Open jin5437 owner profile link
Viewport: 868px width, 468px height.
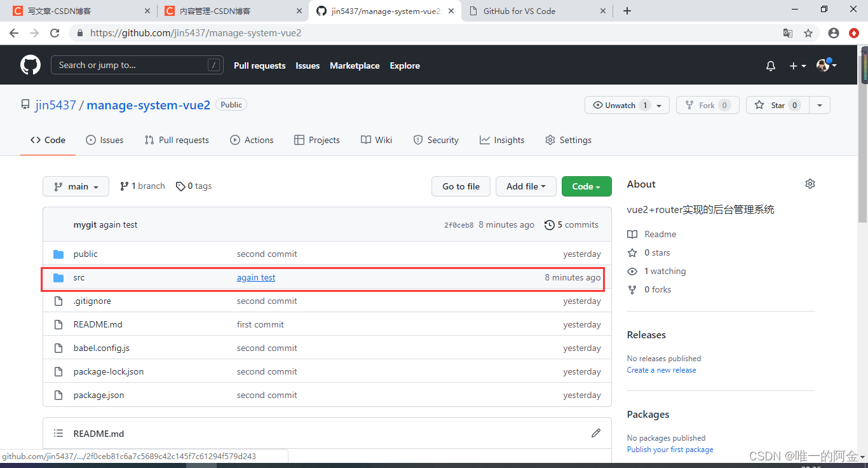(56, 105)
